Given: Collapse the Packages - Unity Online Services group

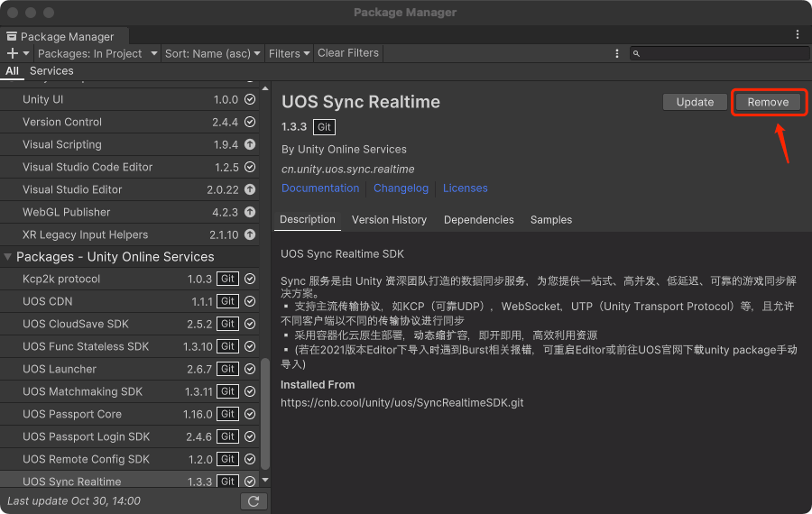Looking at the screenshot, I should 9,257.
